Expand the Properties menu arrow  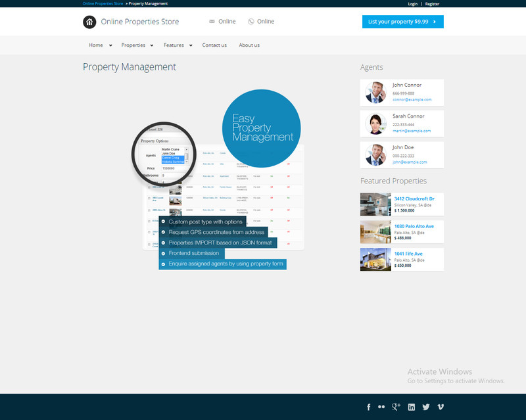152,45
